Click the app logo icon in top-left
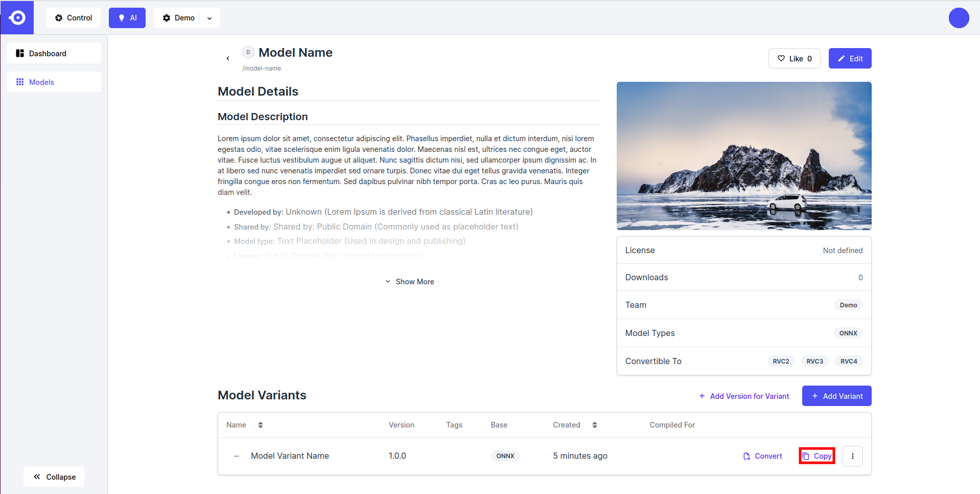 (17, 18)
